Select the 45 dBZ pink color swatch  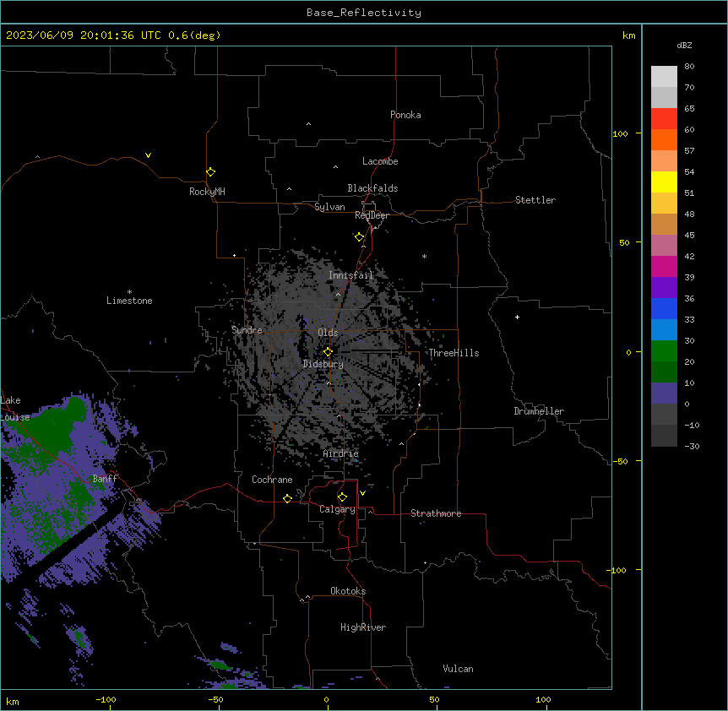click(664, 245)
